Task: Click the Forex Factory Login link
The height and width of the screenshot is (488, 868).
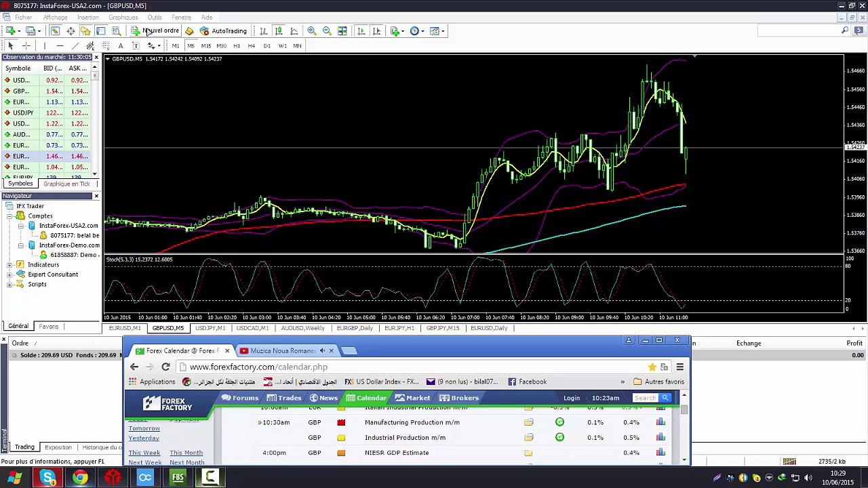Action: (571, 398)
